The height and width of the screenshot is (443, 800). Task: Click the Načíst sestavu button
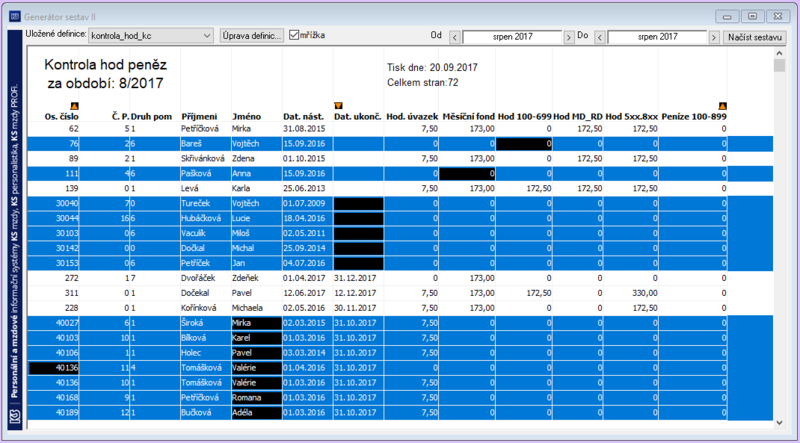[x=755, y=37]
